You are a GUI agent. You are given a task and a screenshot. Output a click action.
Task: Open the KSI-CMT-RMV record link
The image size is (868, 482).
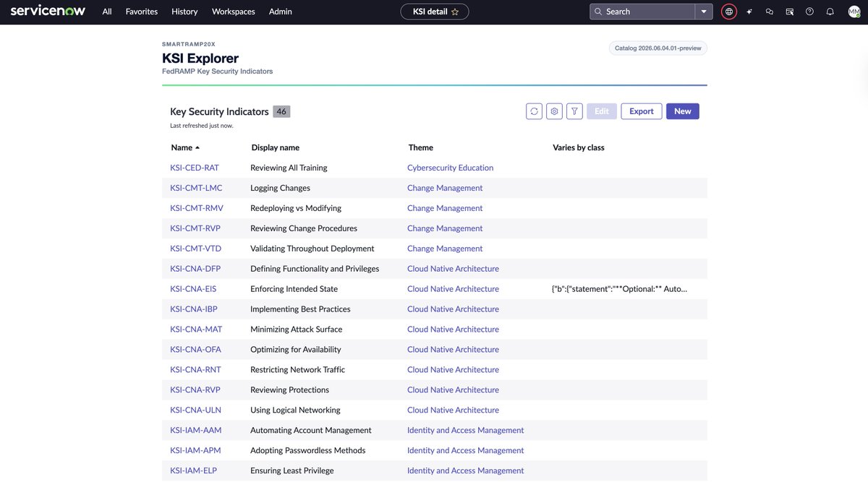197,208
